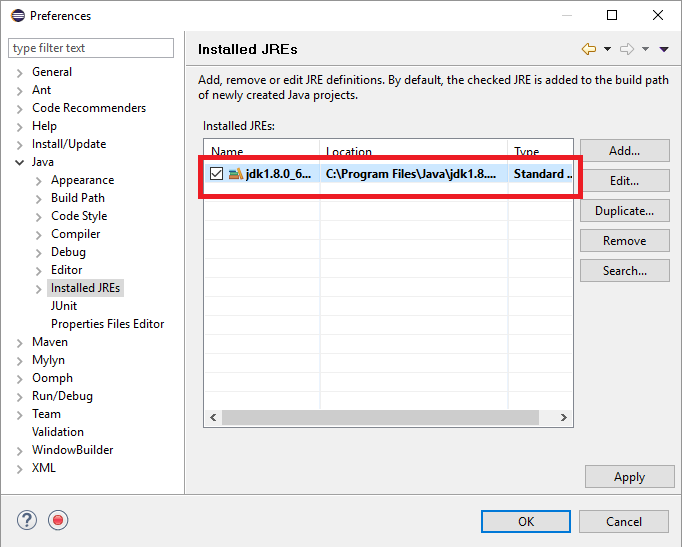Select Code Recommenders preference page
Viewport: 682px width, 547px height.
tap(89, 107)
